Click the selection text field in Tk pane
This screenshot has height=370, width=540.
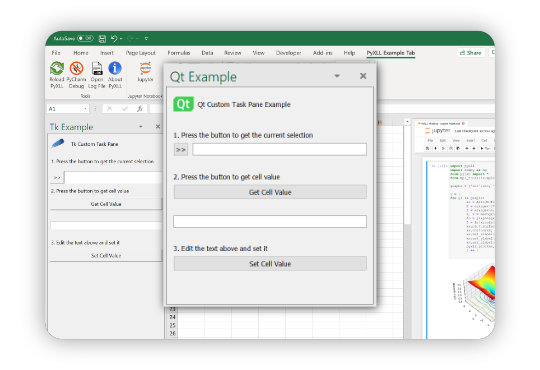[x=113, y=177]
